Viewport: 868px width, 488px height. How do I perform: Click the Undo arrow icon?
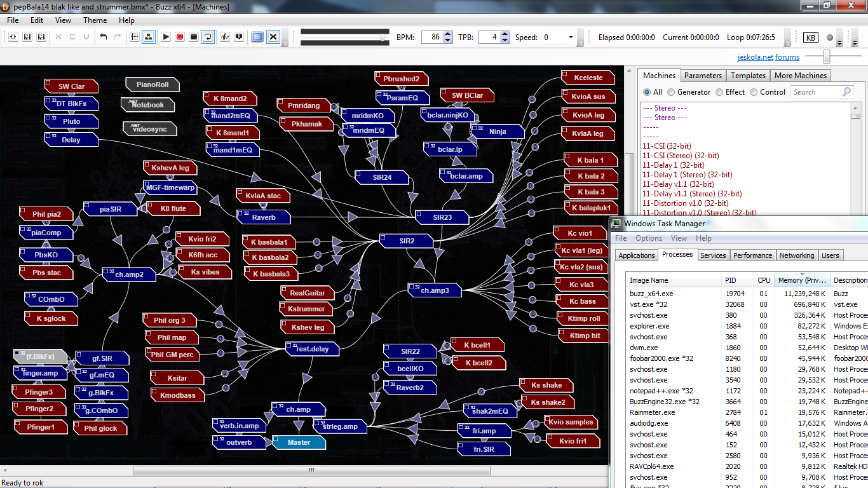pos(104,37)
